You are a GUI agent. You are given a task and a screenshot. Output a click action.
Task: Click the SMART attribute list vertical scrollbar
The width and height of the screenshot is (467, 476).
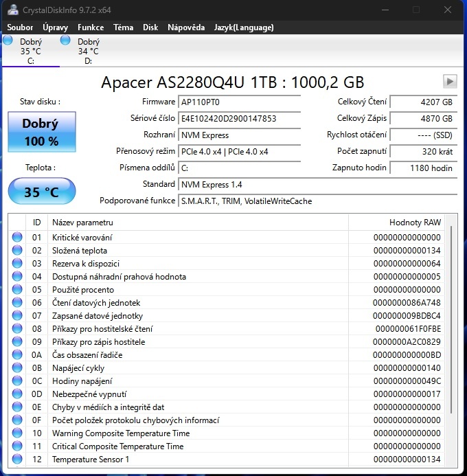click(451, 319)
